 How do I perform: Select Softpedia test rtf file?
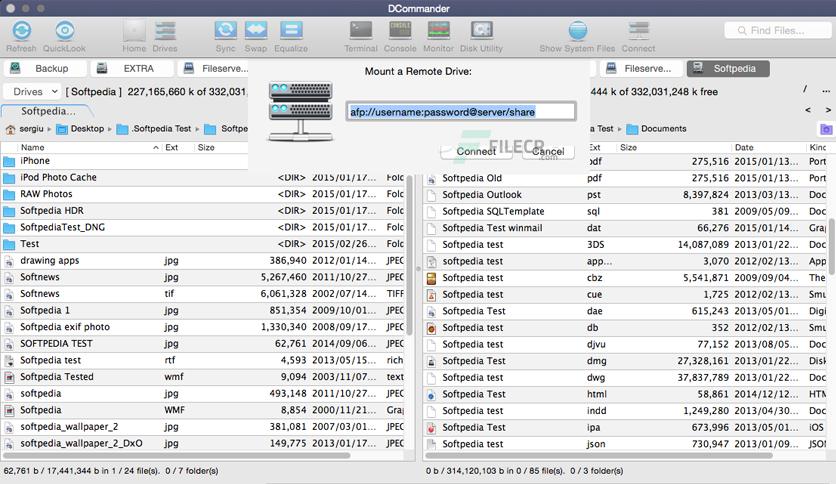(203, 360)
